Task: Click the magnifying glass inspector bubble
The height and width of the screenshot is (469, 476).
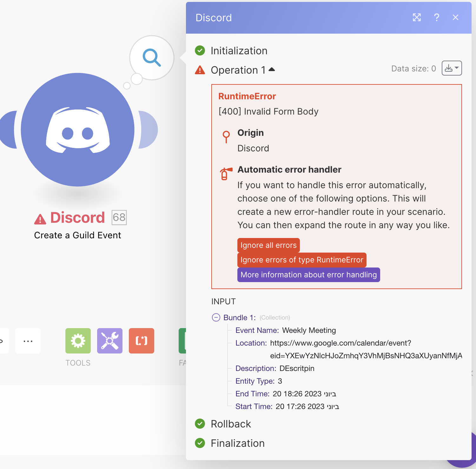Action: 152,57
